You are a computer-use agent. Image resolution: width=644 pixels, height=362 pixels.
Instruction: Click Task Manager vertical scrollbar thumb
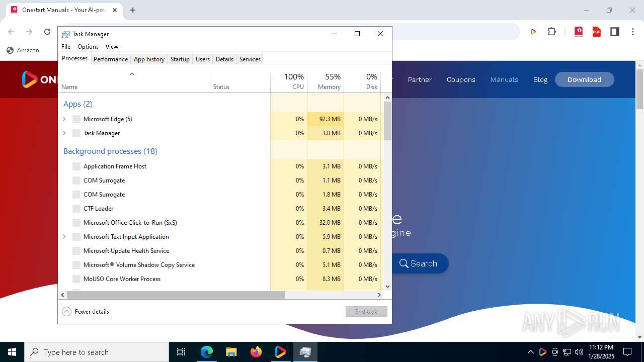click(x=387, y=121)
